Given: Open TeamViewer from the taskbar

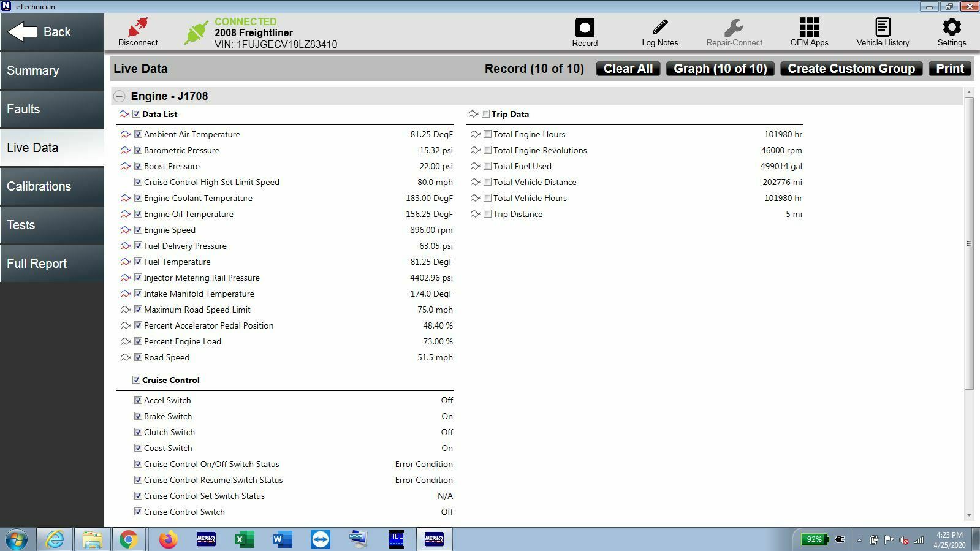Looking at the screenshot, I should [320, 539].
